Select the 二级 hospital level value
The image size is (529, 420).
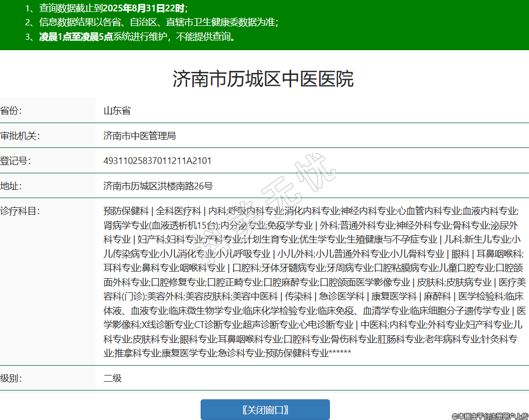[112, 378]
